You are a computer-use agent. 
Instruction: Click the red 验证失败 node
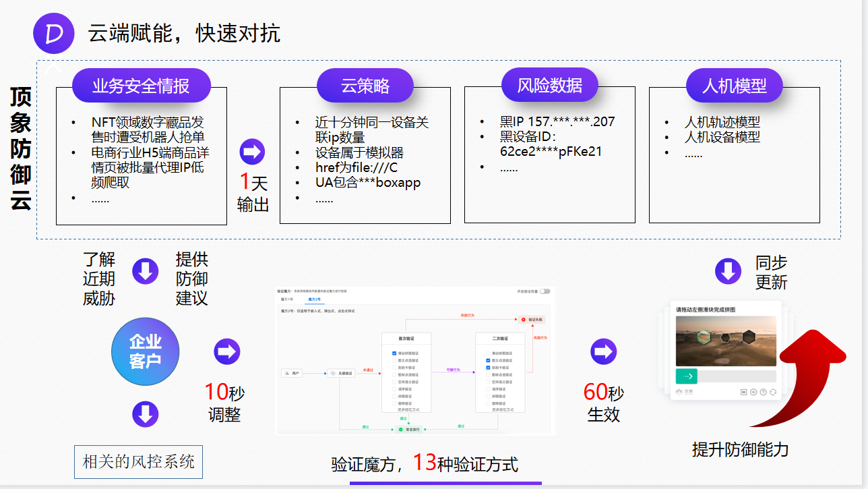531,320
